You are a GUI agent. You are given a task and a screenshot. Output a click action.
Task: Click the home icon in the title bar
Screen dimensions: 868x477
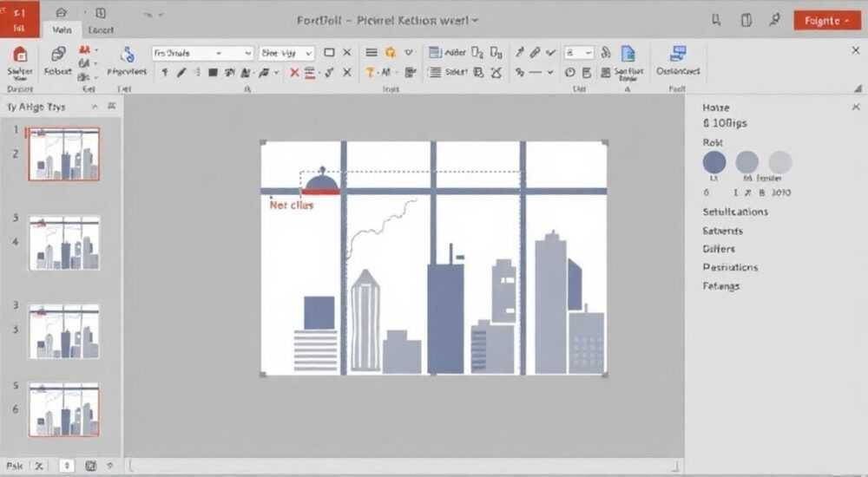(62, 12)
